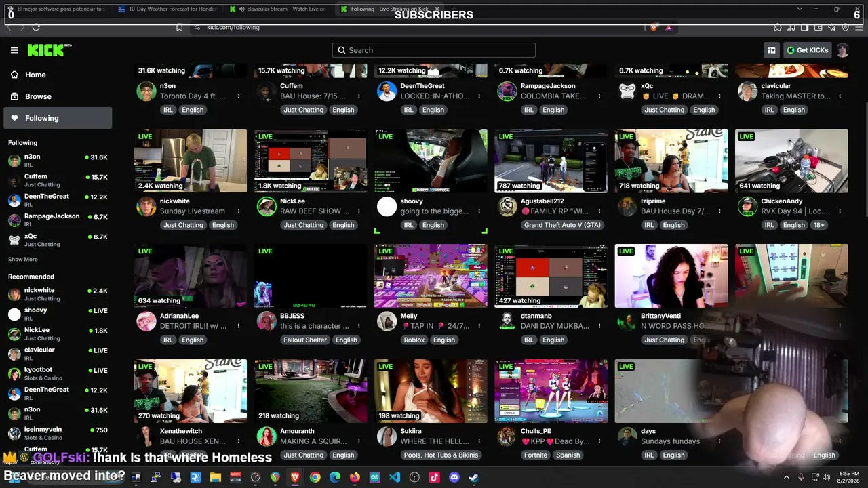Viewport: 868px width, 488px height.
Task: Open the Pools, Hot Tubs & Bikinis tag
Action: (440, 455)
